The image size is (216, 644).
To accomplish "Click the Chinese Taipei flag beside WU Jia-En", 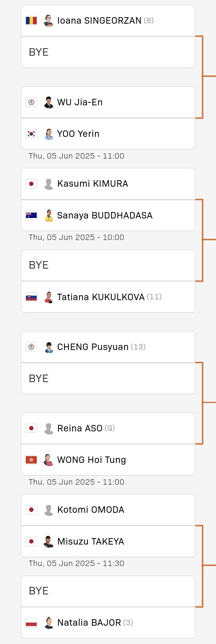I will [31, 102].
